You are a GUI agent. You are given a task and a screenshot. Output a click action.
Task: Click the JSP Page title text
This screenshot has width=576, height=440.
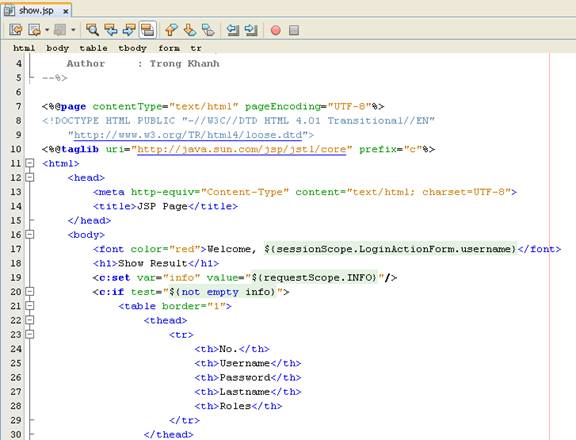[x=162, y=206]
